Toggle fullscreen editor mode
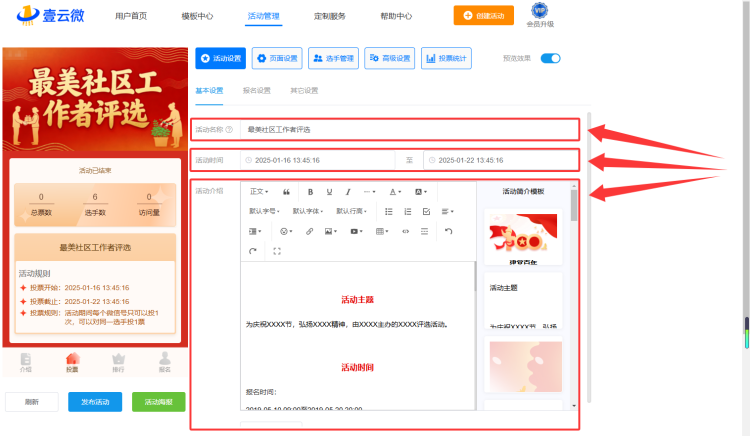Image resolution: width=750 pixels, height=436 pixels. (x=277, y=251)
